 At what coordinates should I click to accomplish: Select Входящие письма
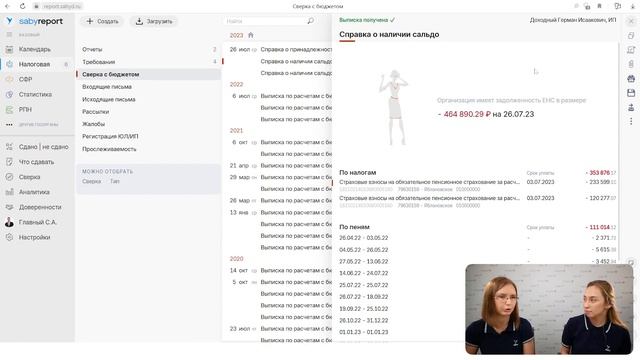pos(107,87)
